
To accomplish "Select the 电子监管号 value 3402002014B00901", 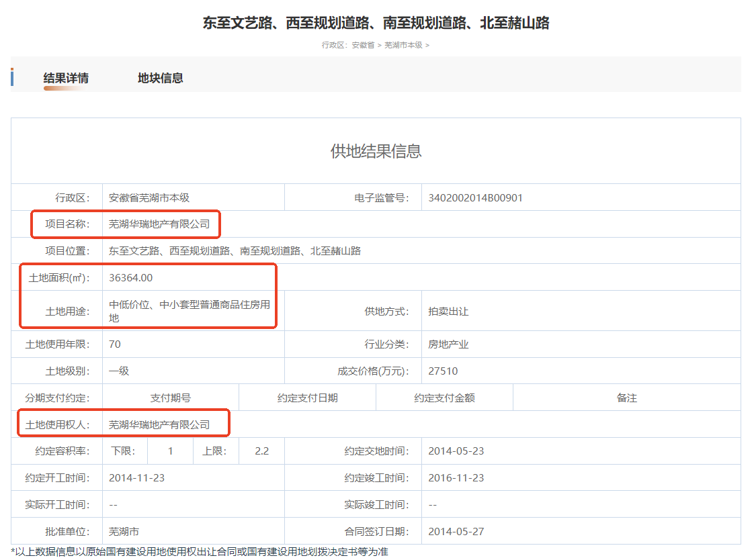I will (x=475, y=197).
